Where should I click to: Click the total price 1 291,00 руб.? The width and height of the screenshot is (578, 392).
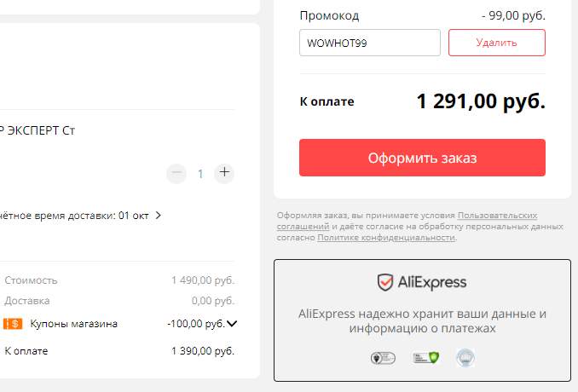point(481,101)
